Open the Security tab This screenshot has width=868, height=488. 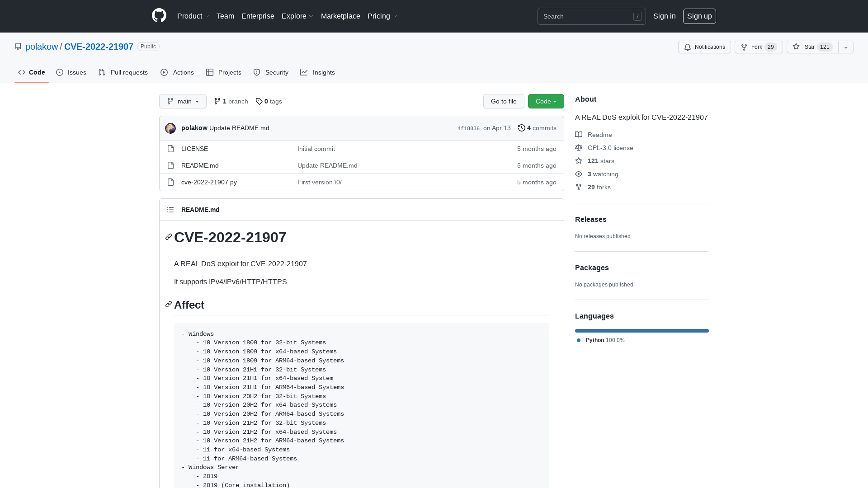[271, 72]
